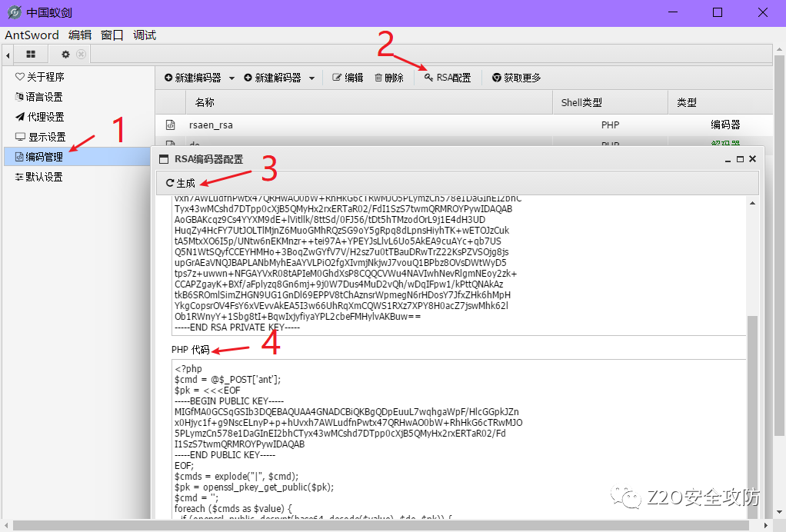This screenshot has height=532, width=786.
Task: Click the dialog scrollbar up arrow
Action: [x=752, y=203]
